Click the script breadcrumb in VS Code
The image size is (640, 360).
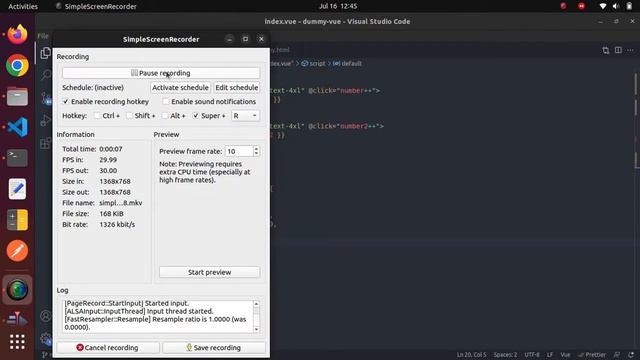tap(313, 64)
